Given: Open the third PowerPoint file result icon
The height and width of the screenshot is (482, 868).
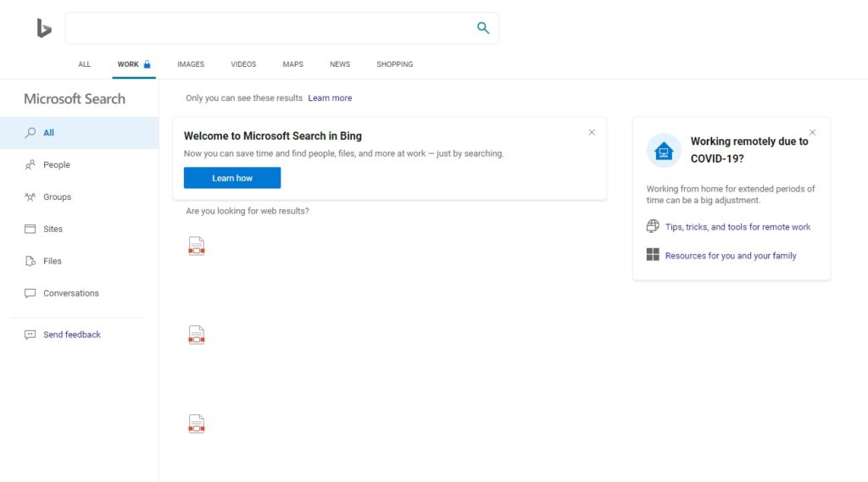Looking at the screenshot, I should (197, 424).
